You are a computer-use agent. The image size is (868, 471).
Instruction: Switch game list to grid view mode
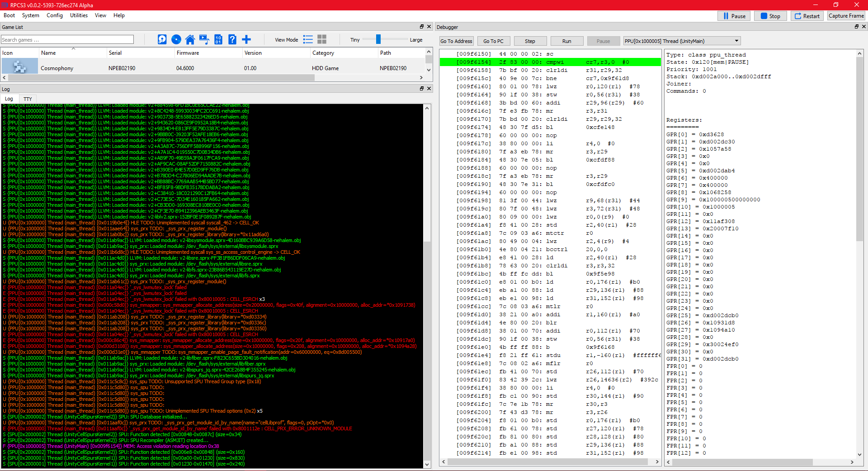pyautogui.click(x=322, y=40)
